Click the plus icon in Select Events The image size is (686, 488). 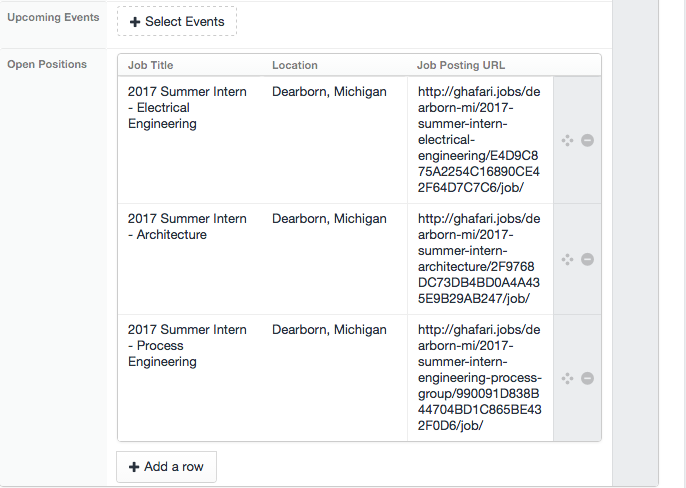135,22
